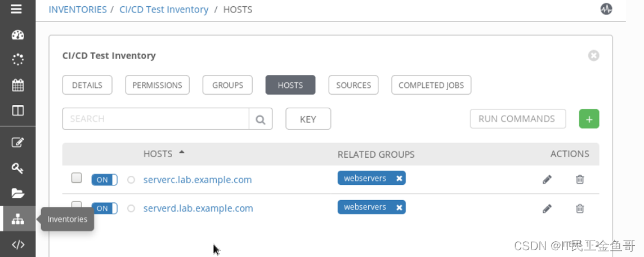Switch to the PERMISSIONS tab
The width and height of the screenshot is (644, 257).
coord(157,85)
